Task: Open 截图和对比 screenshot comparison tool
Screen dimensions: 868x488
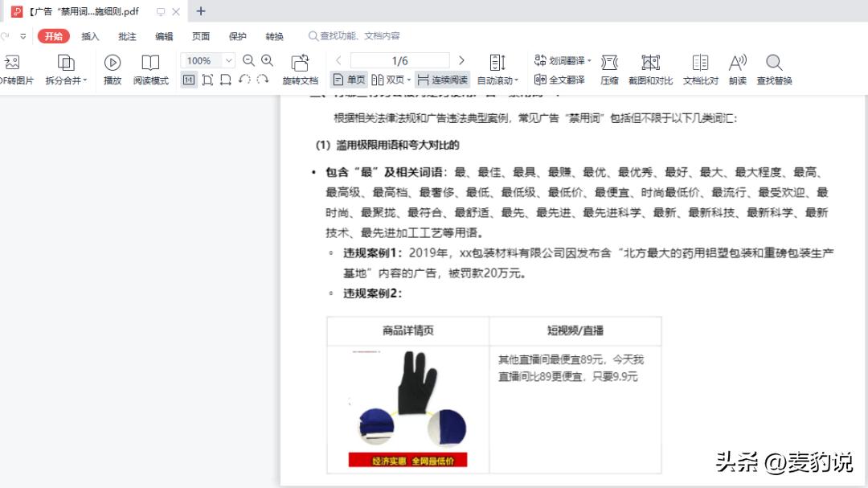Action: point(650,68)
